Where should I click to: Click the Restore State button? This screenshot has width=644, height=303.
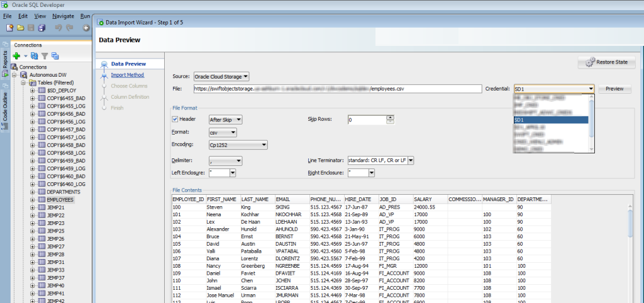point(607,62)
